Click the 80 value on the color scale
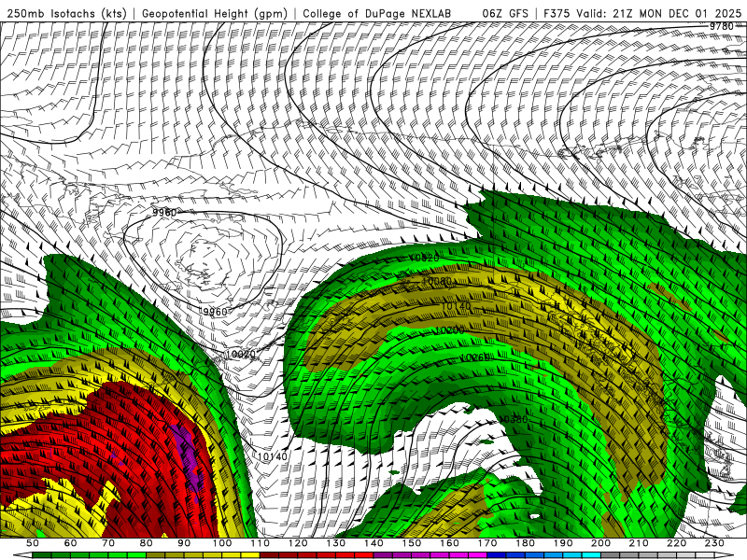This screenshot has width=747, height=560. tap(147, 543)
